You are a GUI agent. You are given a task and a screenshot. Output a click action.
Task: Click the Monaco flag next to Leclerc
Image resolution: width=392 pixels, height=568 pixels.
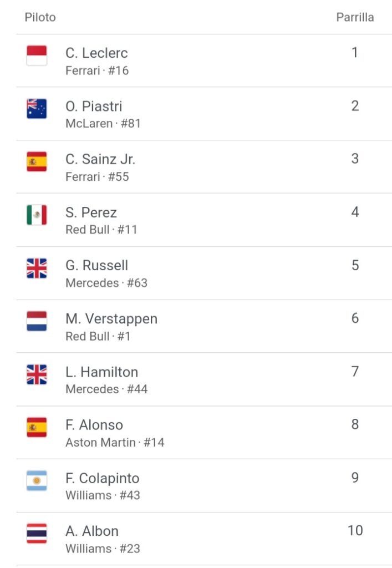(x=37, y=55)
